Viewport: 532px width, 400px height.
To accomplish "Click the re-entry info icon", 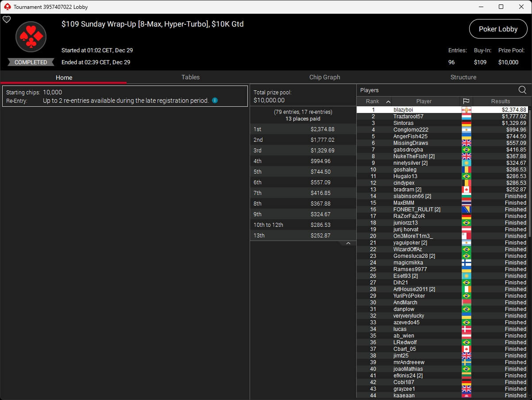I will (215, 101).
